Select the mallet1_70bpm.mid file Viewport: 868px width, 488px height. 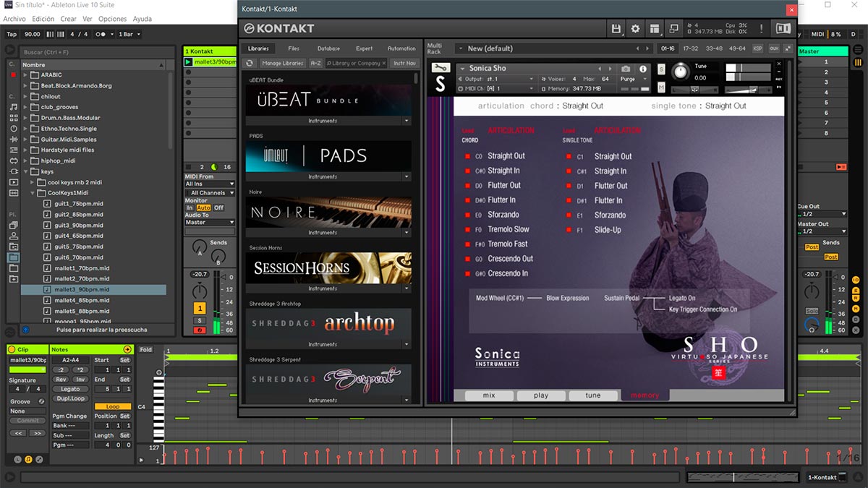pos(81,268)
